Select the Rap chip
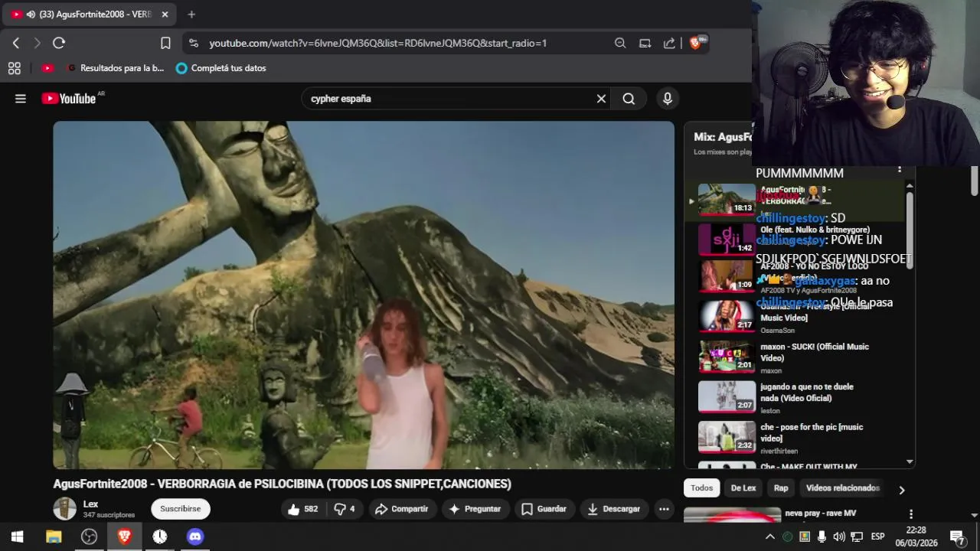Image resolution: width=980 pixels, height=551 pixels. 781,488
